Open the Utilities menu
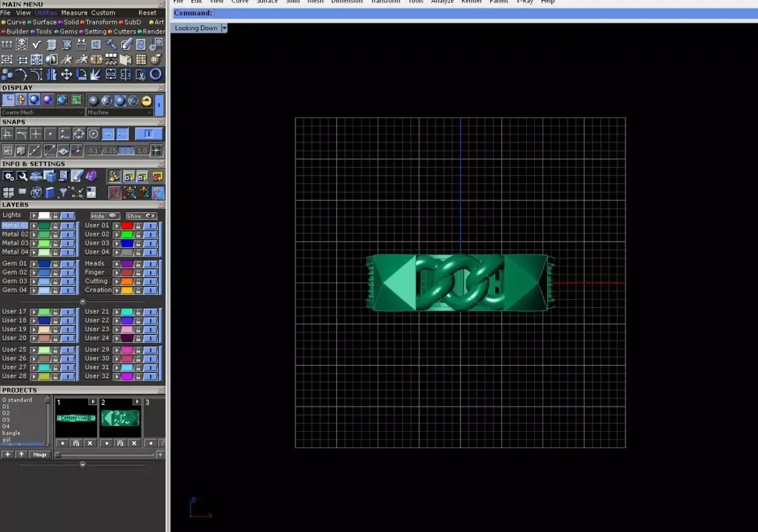The height and width of the screenshot is (532, 758). tap(46, 13)
